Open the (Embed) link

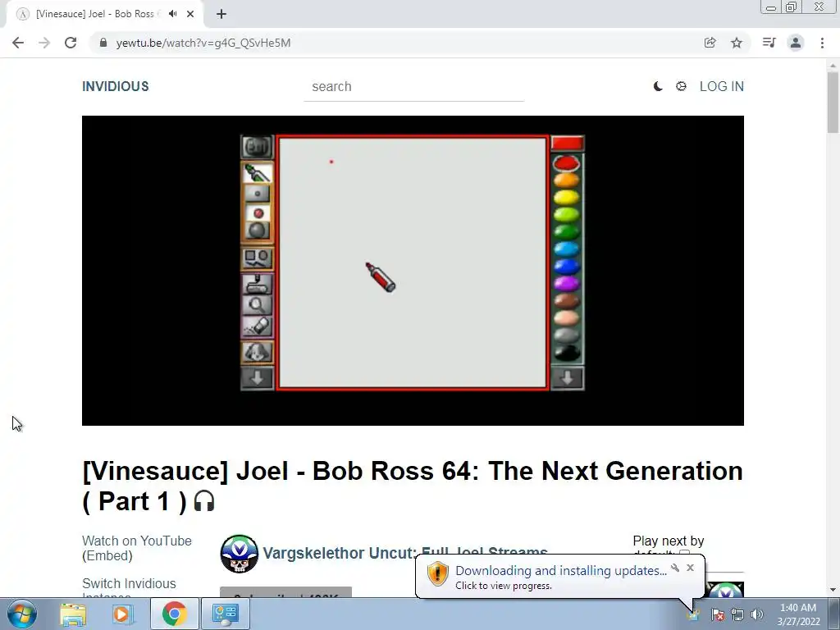click(107, 555)
